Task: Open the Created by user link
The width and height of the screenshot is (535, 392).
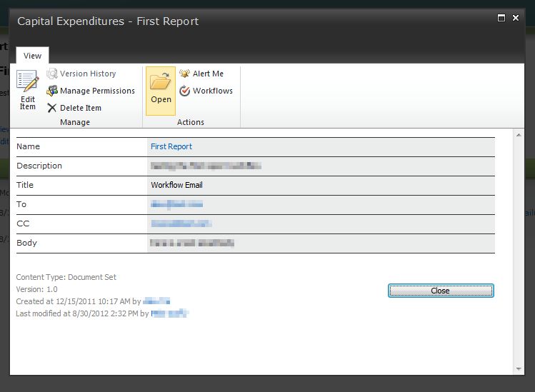Action: [156, 301]
